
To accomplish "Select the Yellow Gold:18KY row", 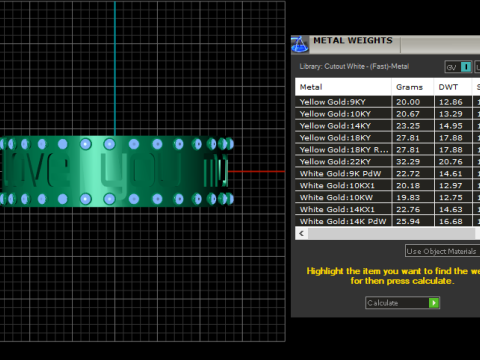I will point(387,138).
